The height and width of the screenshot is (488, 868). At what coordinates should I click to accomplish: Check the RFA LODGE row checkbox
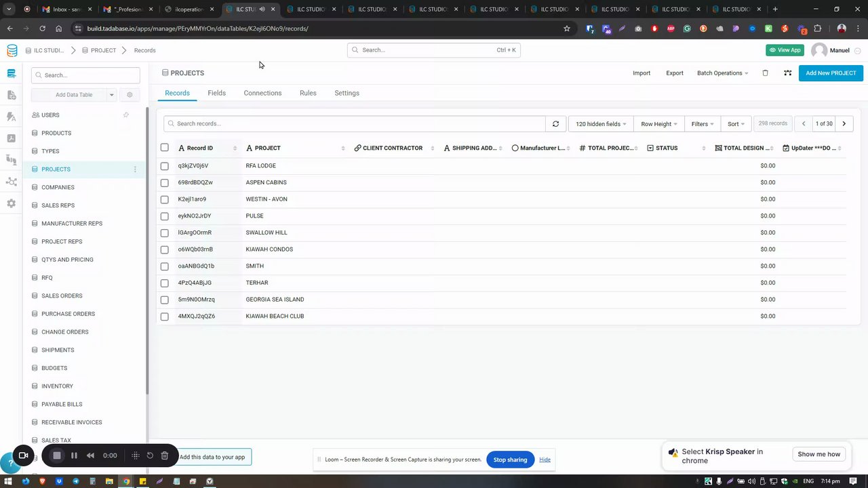164,166
